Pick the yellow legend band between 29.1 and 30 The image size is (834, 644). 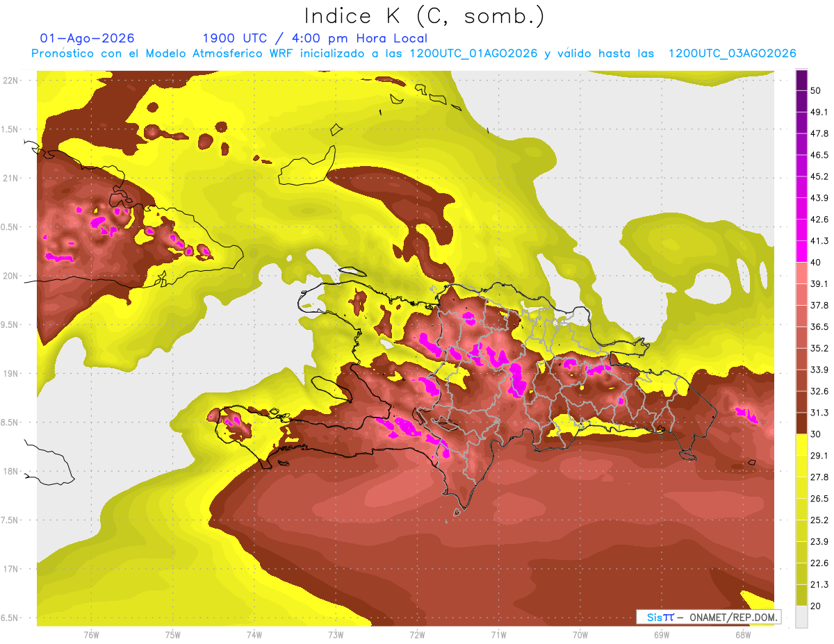801,445
